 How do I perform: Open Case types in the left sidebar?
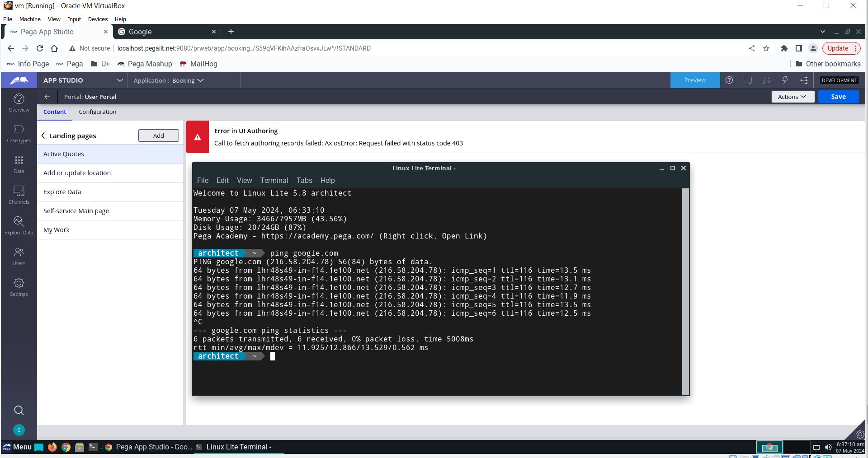pos(19,133)
